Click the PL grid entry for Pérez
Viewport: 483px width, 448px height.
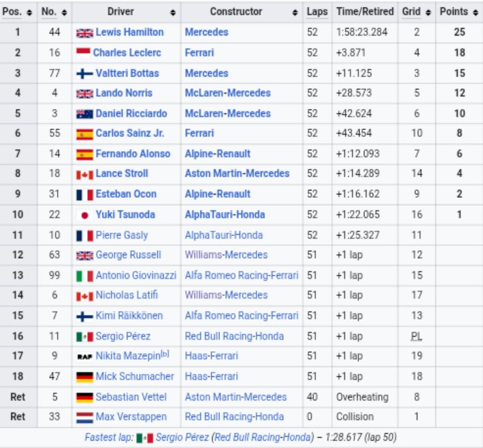coord(417,336)
